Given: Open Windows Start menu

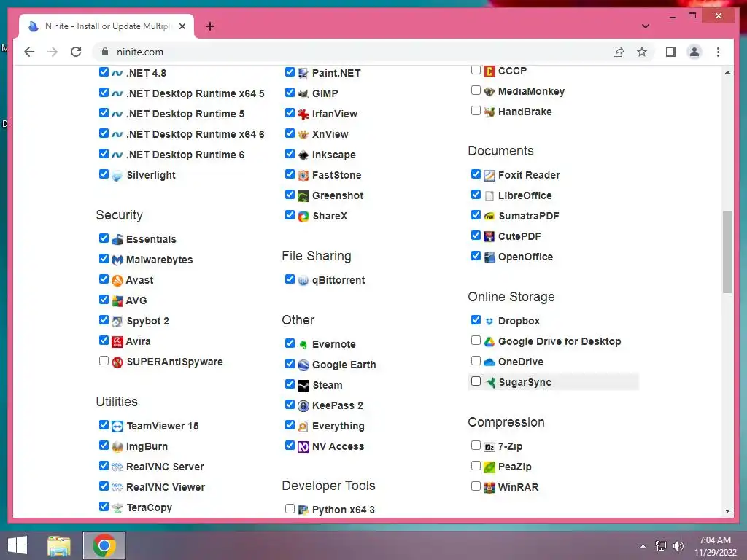Looking at the screenshot, I should click(18, 545).
